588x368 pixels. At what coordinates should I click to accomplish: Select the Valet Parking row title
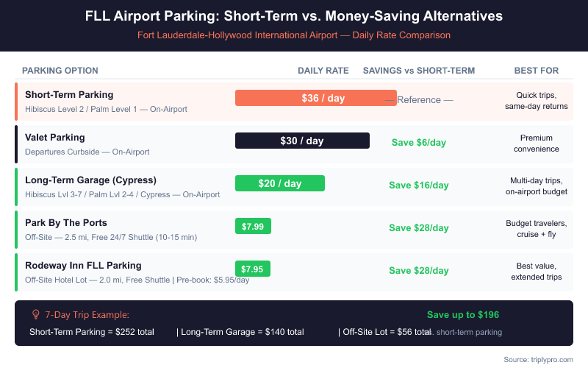click(55, 138)
